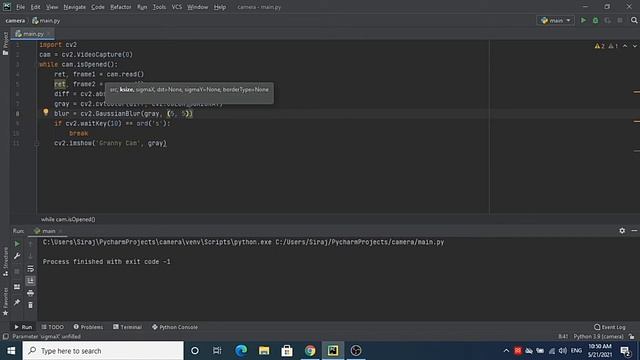
Task: Hide the Run panel with minus icon
Action: (x=634, y=231)
